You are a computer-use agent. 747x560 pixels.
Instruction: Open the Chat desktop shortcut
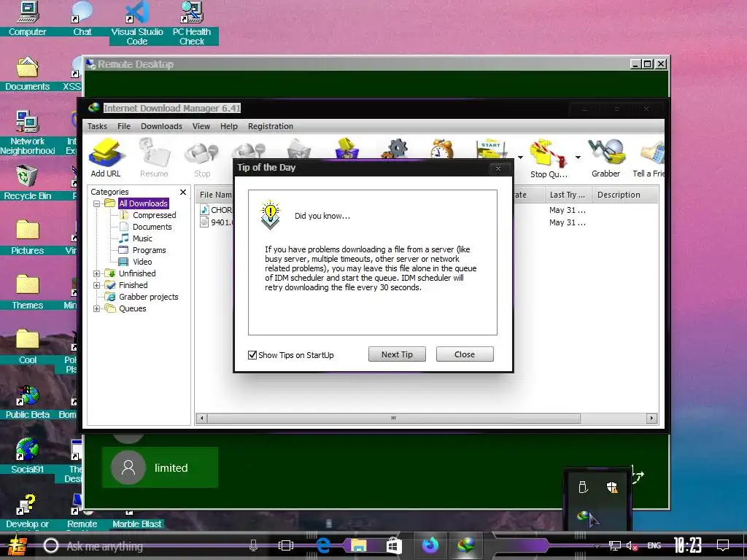tap(82, 12)
